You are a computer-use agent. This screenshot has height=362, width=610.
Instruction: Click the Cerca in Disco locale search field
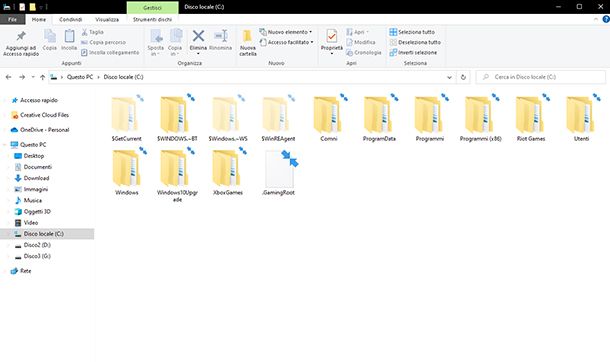point(541,77)
